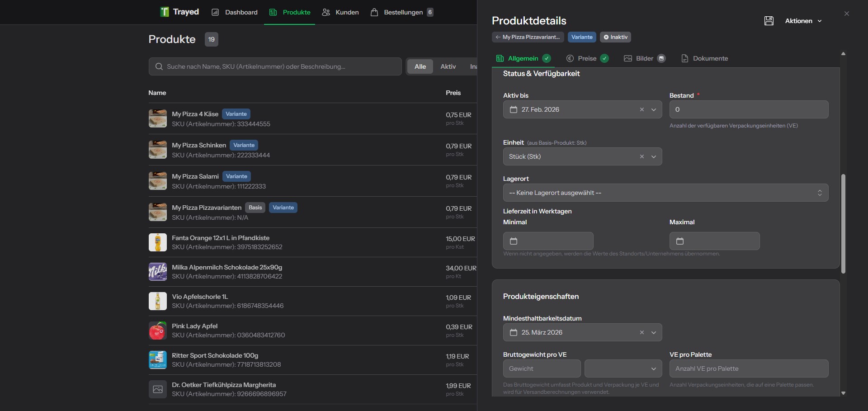Screen dimensions: 868x411
Task: Open the Aktionen dropdown
Action: pos(803,21)
